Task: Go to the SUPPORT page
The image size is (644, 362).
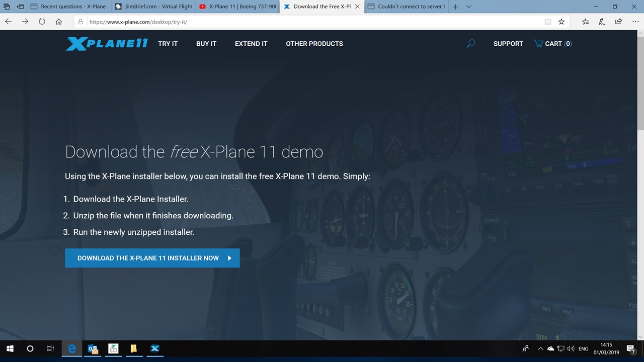Action: point(508,44)
